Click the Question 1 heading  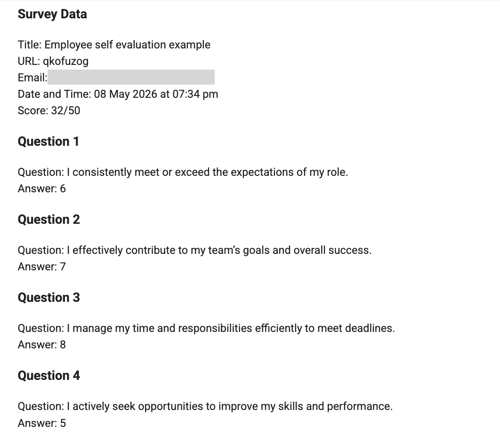point(48,141)
